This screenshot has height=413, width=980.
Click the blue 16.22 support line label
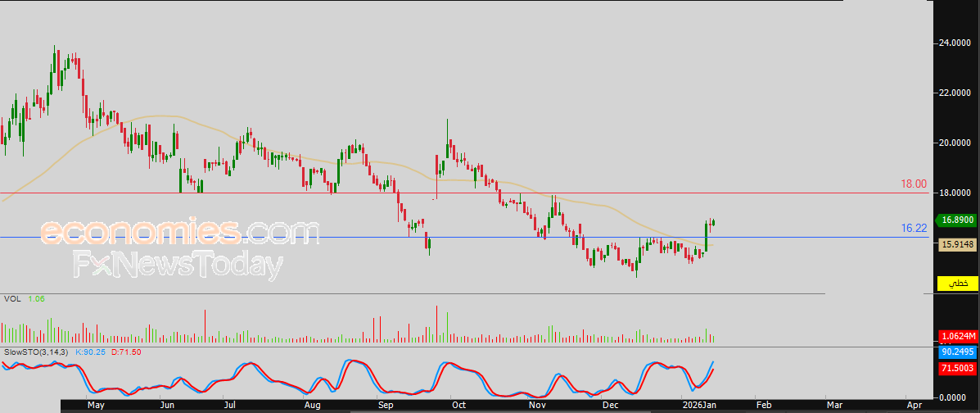pos(913,229)
